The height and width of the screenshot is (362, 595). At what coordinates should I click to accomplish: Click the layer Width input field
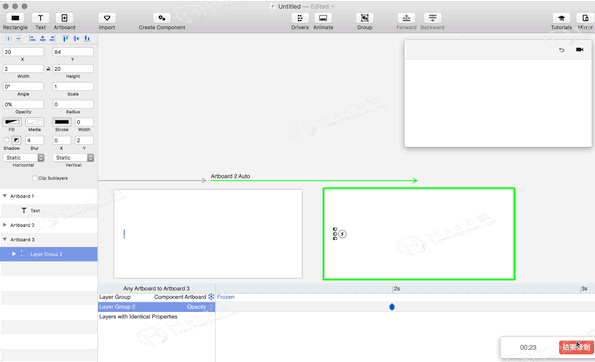[24, 69]
